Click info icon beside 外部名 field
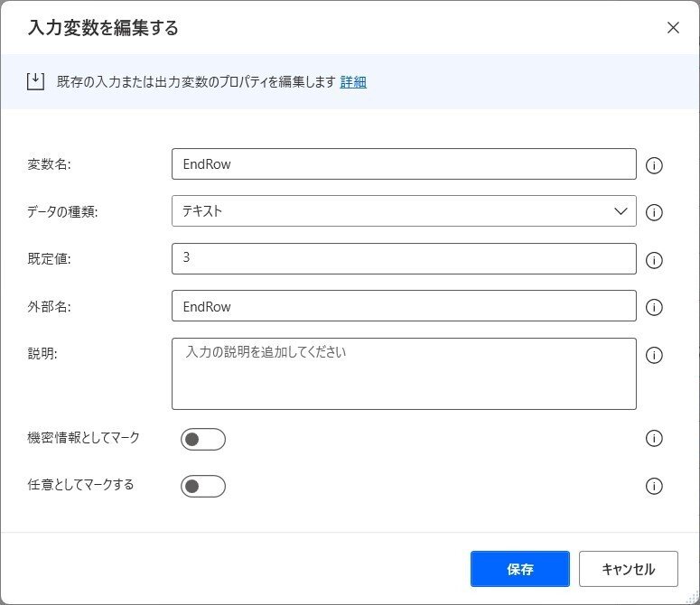 click(x=654, y=307)
